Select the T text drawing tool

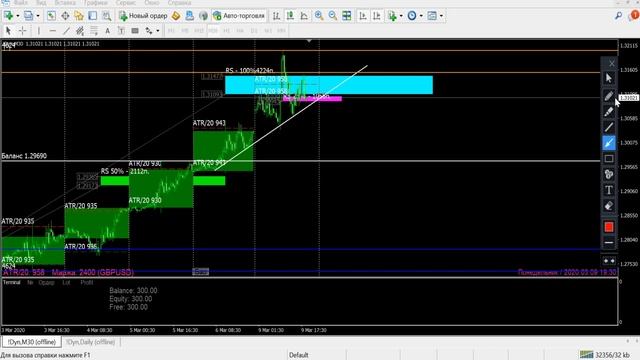(609, 190)
